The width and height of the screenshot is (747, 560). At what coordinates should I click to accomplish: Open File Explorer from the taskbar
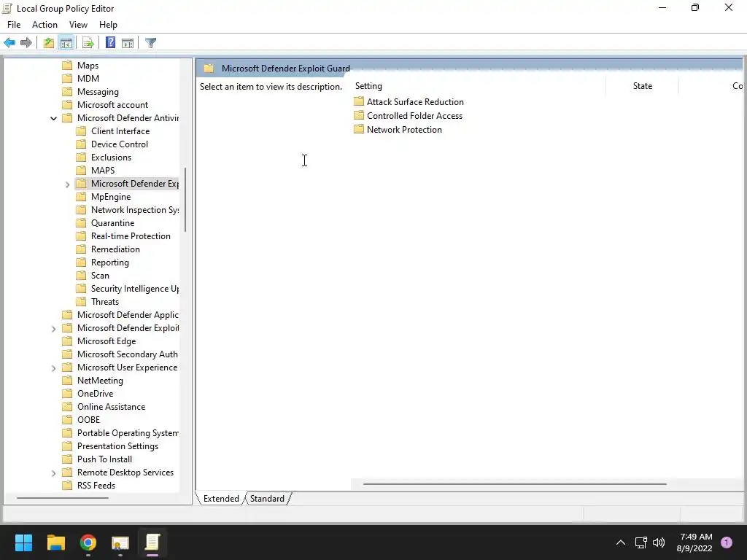[55, 542]
